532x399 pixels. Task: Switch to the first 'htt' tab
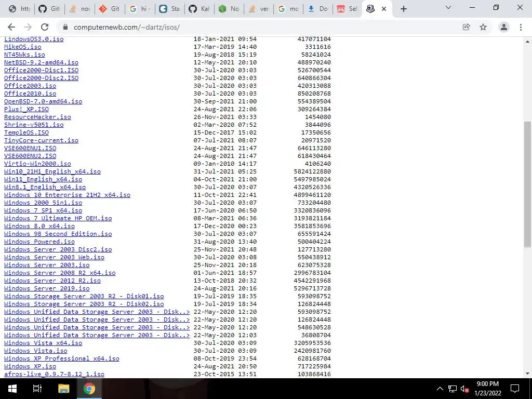point(19,9)
